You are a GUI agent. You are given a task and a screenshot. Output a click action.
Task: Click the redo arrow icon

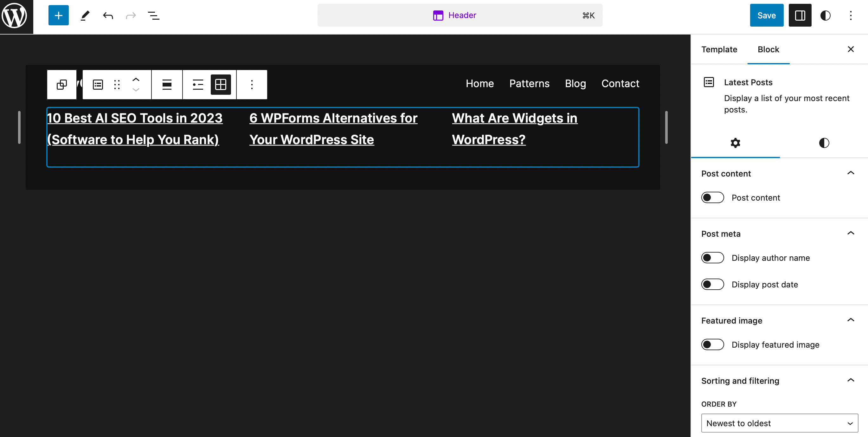coord(131,15)
